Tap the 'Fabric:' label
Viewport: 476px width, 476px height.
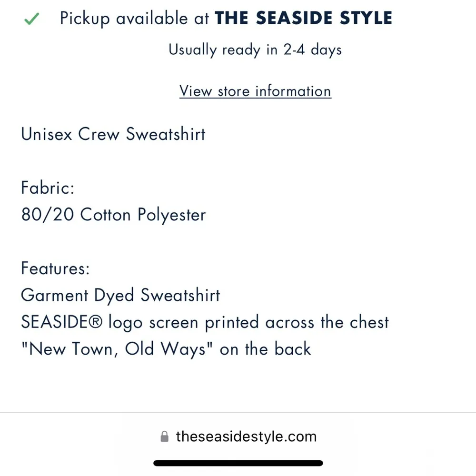(48, 188)
